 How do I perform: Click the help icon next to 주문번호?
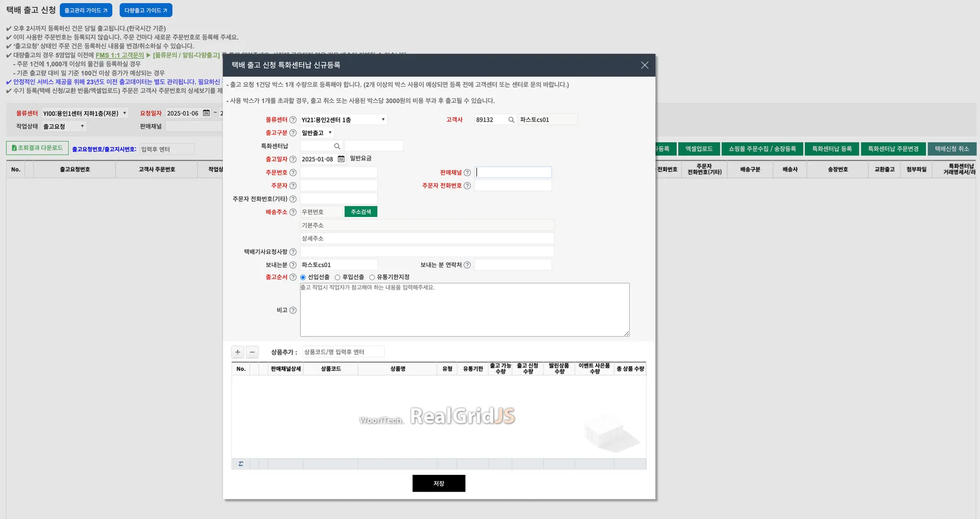click(293, 172)
